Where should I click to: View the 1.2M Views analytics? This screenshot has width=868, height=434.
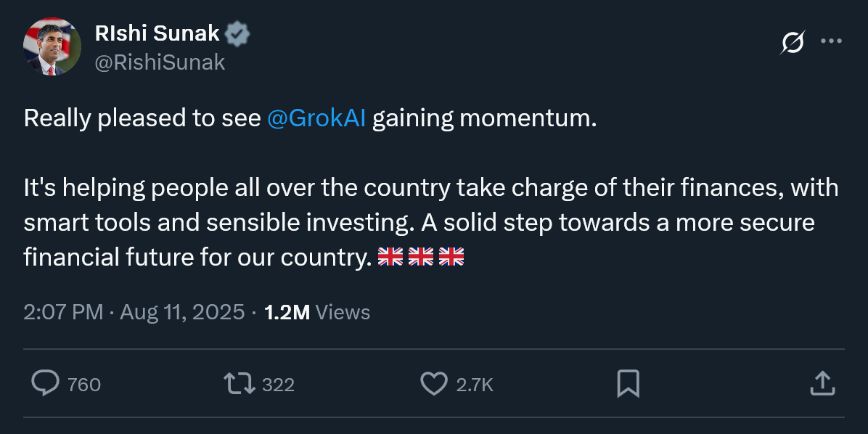tap(317, 313)
